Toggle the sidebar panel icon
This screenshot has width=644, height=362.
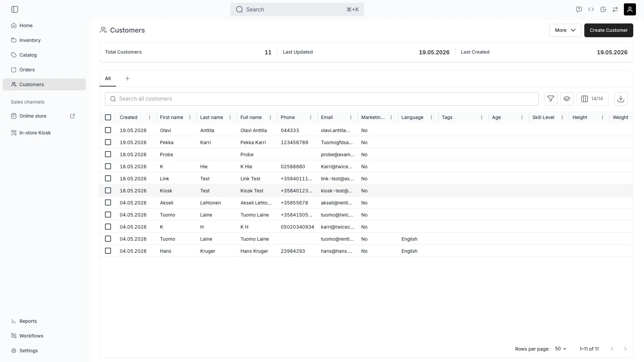click(15, 9)
